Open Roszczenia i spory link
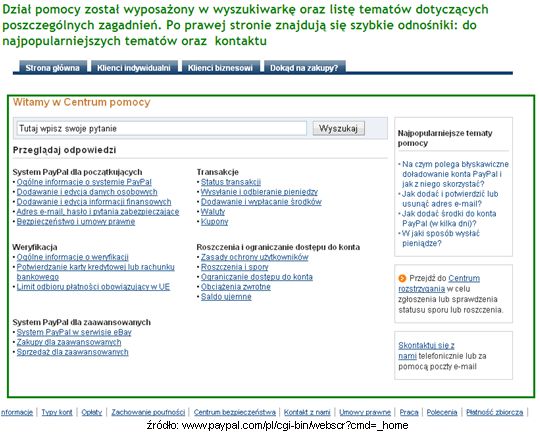The width and height of the screenshot is (540, 434). tap(234, 267)
